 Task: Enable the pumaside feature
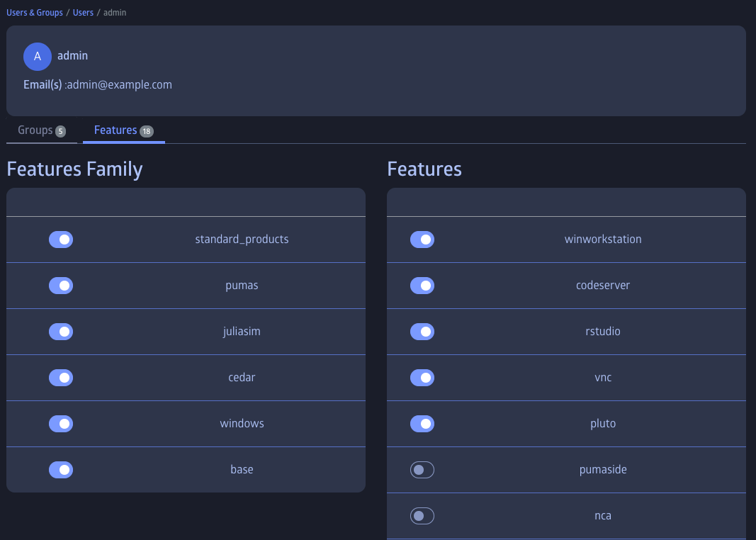pos(422,470)
